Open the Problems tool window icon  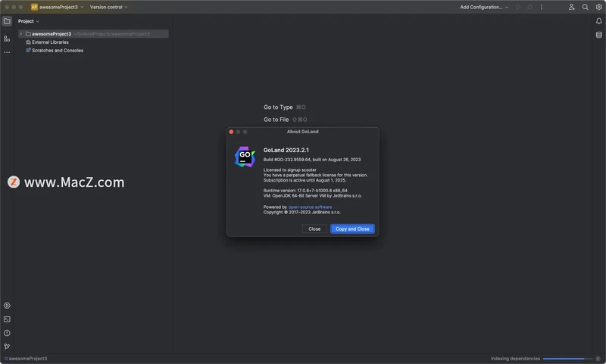tap(7, 333)
